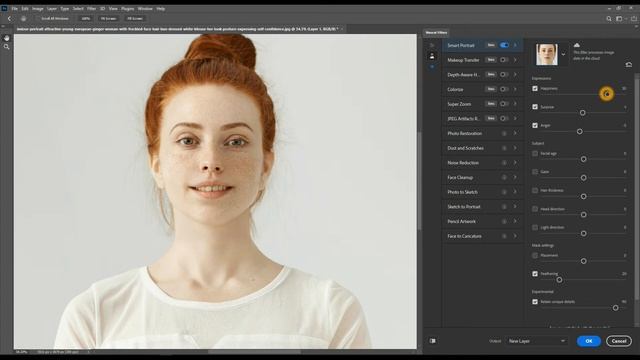Screen dimensions: 640x360
Task: Click the hand icon in options bar
Action: [23, 18]
